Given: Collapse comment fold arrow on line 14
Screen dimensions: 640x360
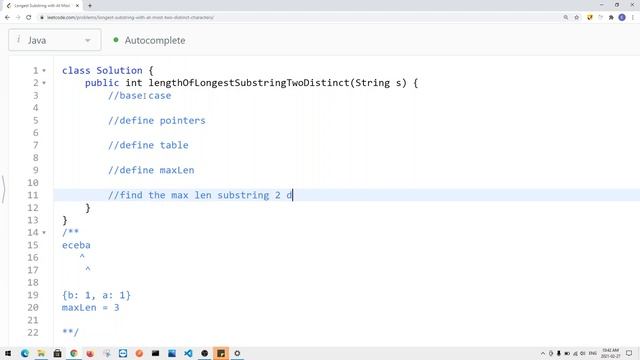Looking at the screenshot, I should tap(44, 233).
